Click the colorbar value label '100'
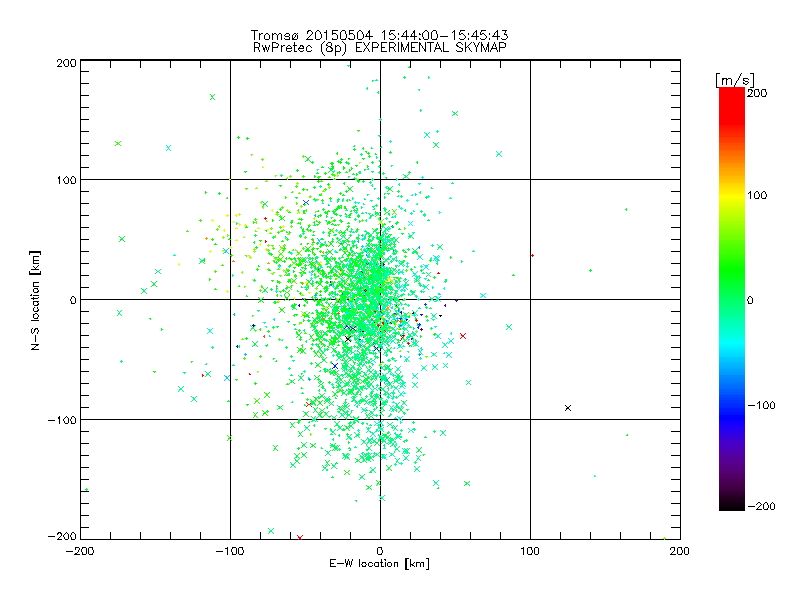The height and width of the screenshot is (600, 800). [x=757, y=195]
